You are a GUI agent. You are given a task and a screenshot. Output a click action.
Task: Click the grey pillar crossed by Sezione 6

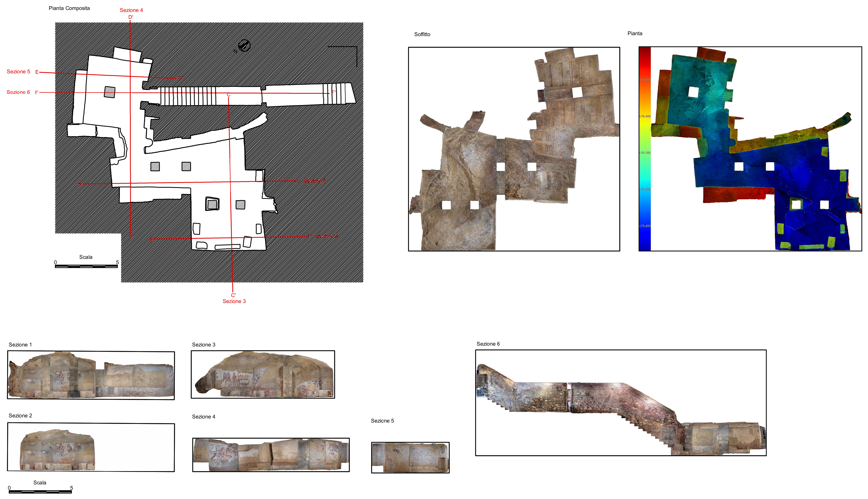click(x=110, y=92)
